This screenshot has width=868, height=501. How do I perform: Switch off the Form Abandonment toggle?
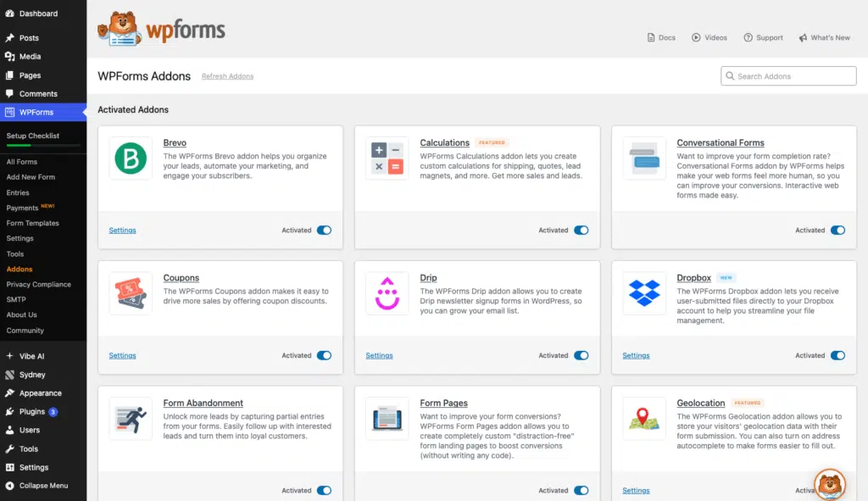click(324, 491)
